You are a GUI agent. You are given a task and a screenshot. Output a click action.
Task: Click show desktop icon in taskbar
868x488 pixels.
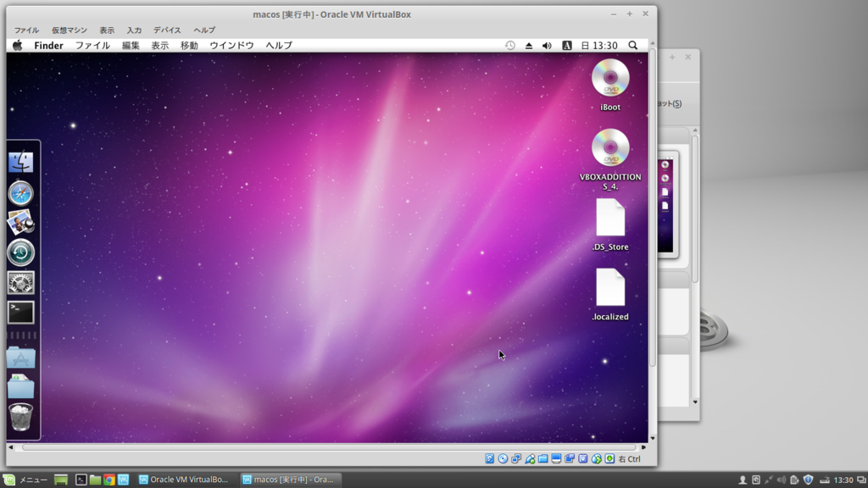[x=61, y=480]
